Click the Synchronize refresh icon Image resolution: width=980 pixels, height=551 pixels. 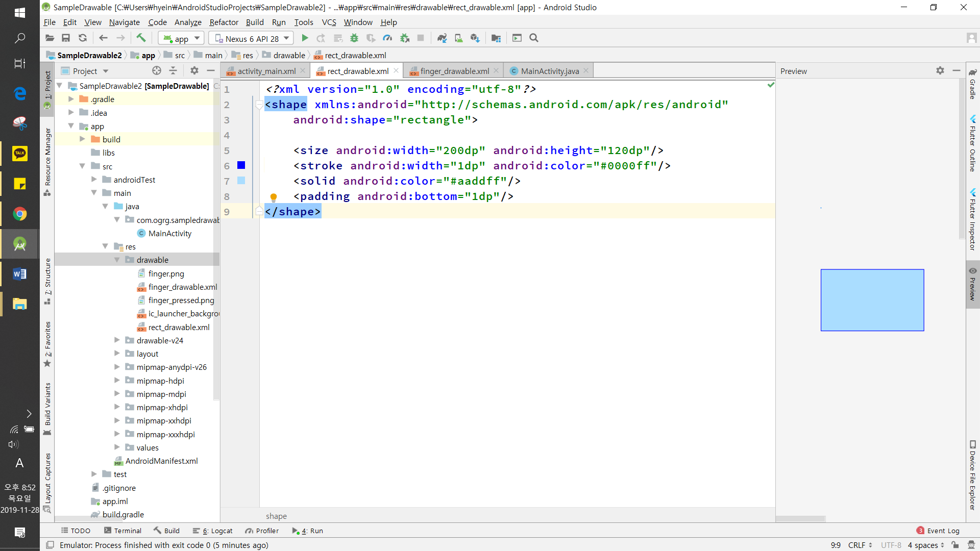click(x=83, y=38)
